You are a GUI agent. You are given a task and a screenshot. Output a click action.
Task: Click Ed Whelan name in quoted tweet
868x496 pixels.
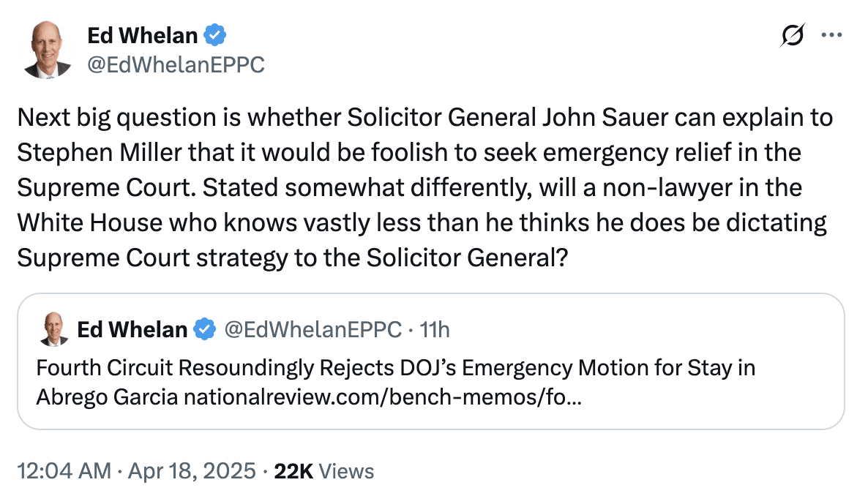132,329
